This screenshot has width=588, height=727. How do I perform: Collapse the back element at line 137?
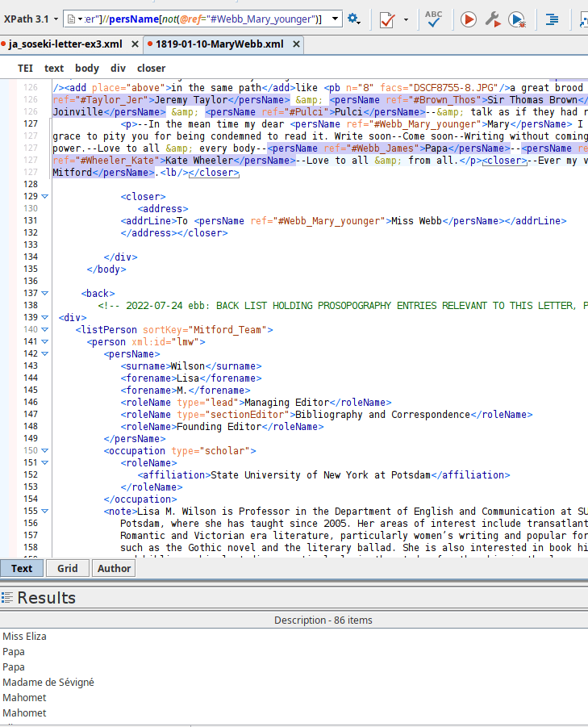tap(45, 293)
